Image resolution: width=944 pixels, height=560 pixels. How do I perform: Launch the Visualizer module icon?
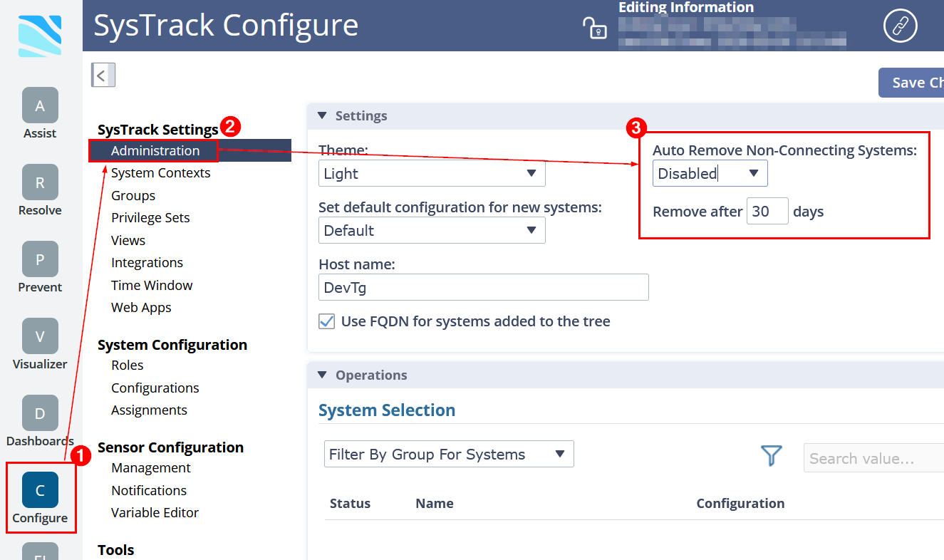point(40,336)
